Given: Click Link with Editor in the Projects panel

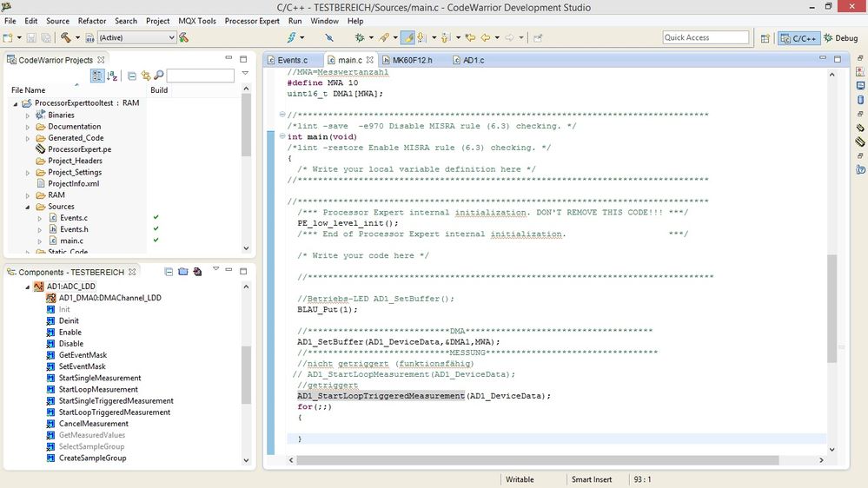Looking at the screenshot, I should (x=146, y=76).
